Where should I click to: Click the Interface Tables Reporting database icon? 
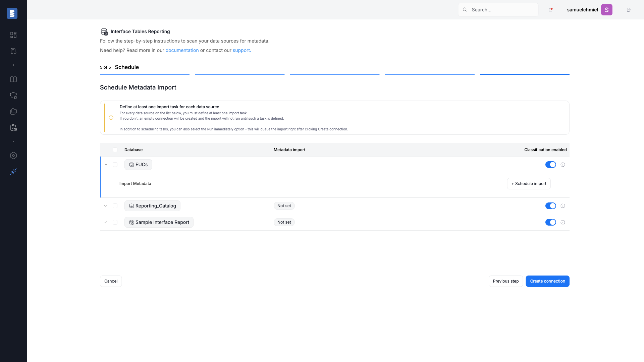[x=104, y=32]
